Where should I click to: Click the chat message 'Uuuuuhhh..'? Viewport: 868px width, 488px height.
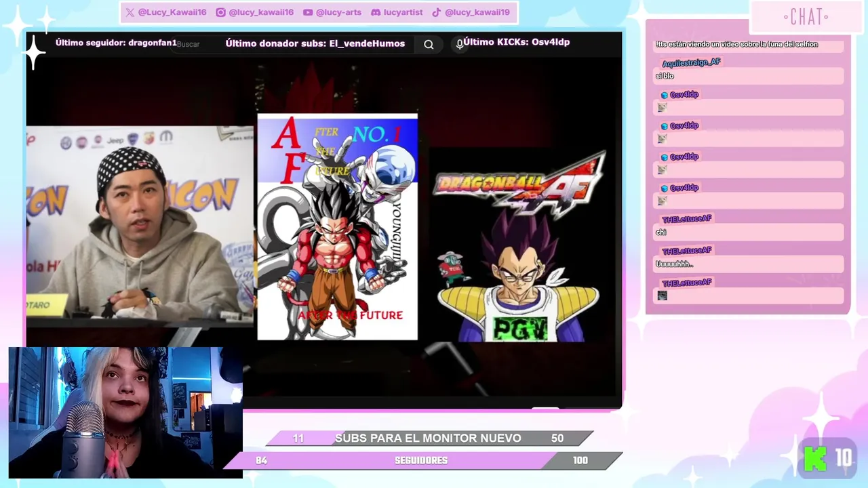click(674, 264)
